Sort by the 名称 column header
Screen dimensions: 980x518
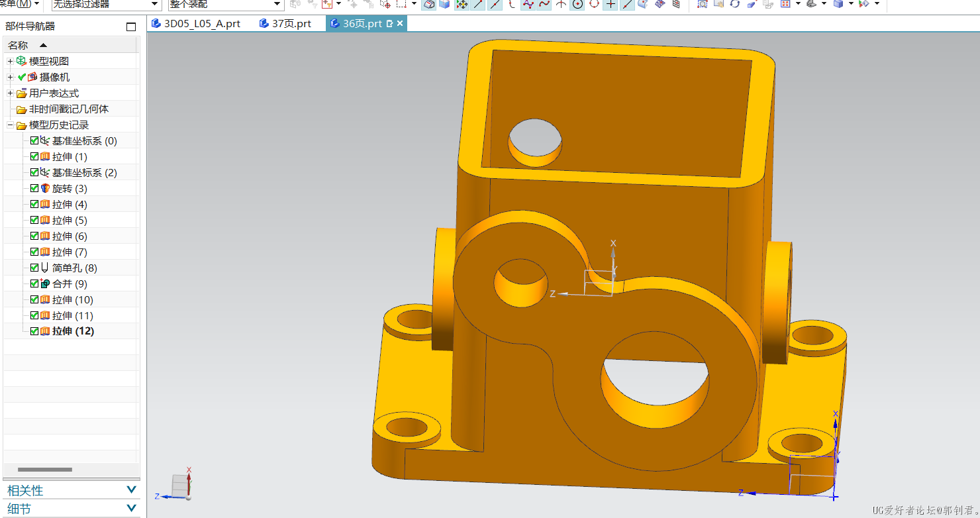tap(71, 45)
